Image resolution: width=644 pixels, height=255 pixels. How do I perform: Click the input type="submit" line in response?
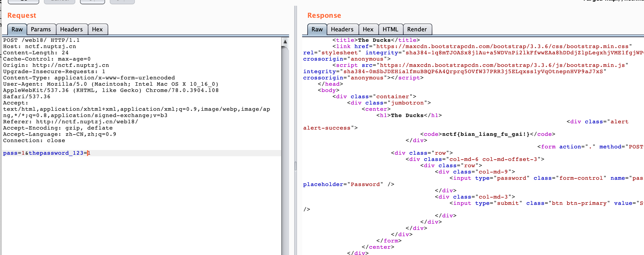546,203
